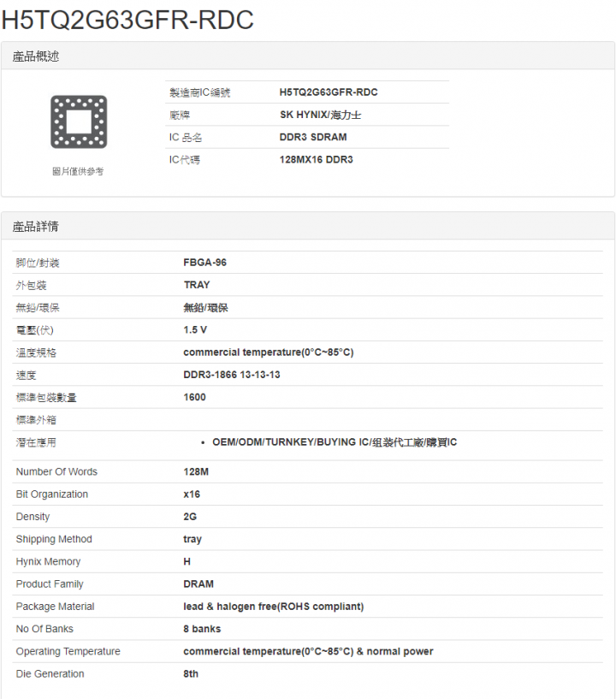Click the Shipping Method label

pyautogui.click(x=54, y=539)
